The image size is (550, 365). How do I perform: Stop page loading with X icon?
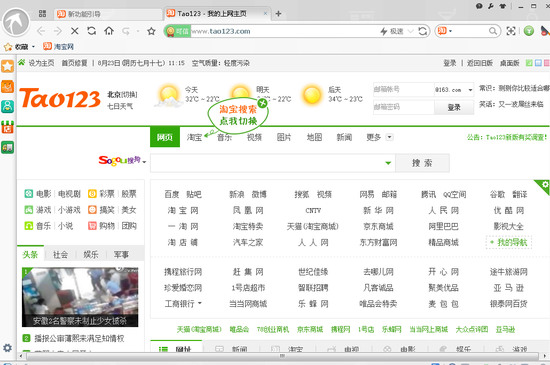coord(74,31)
